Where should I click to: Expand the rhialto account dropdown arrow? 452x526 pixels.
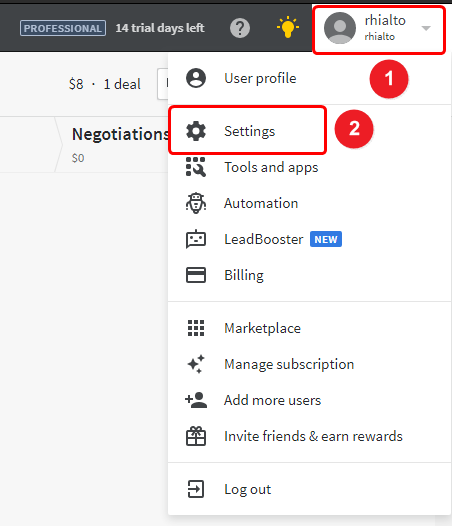coord(426,28)
